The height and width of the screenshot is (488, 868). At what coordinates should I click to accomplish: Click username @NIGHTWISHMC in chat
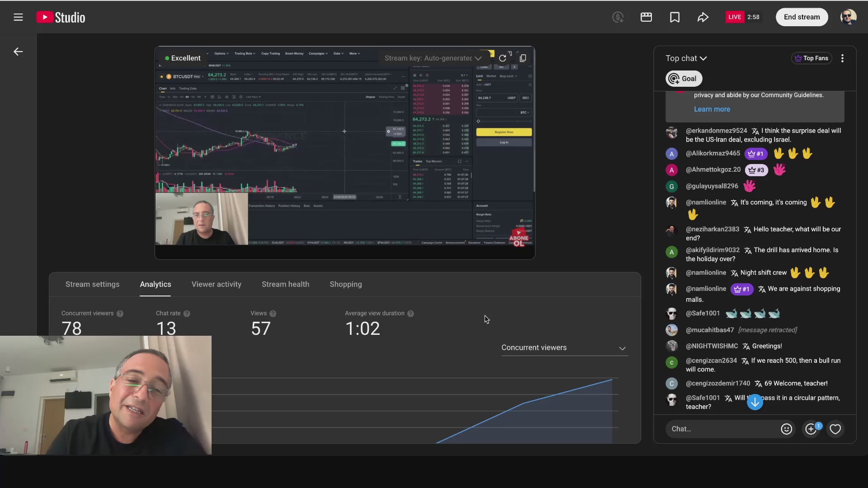712,346
